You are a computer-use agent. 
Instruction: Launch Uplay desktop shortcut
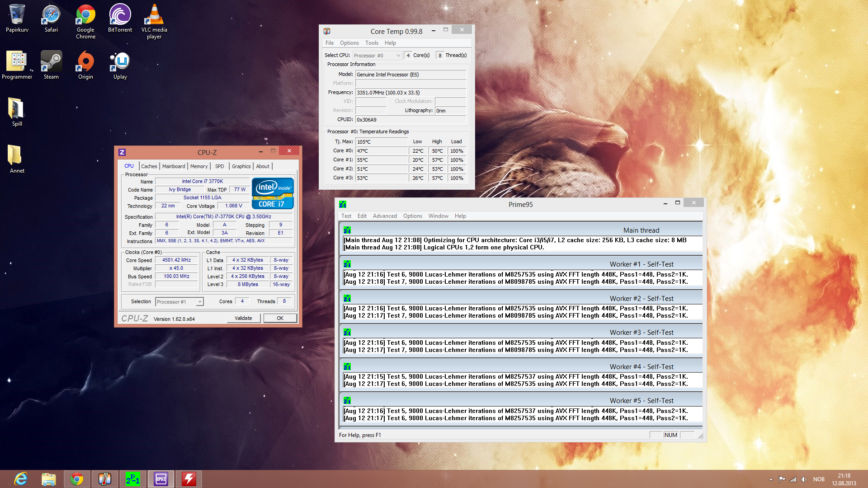coord(120,66)
